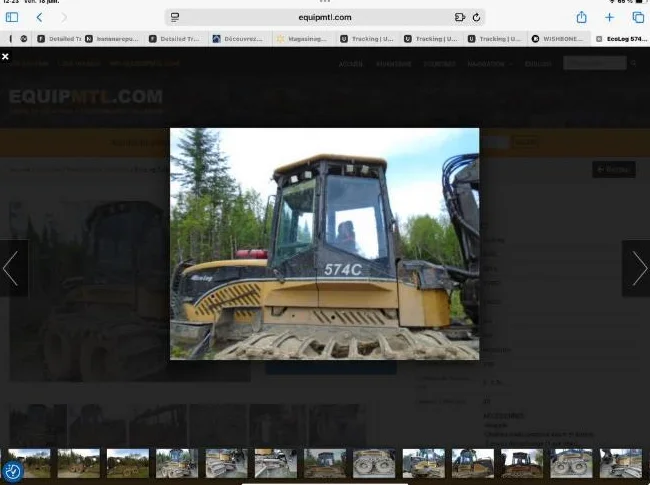Select the EcoLog 574... tab
This screenshot has height=485, width=650.
click(x=623, y=39)
